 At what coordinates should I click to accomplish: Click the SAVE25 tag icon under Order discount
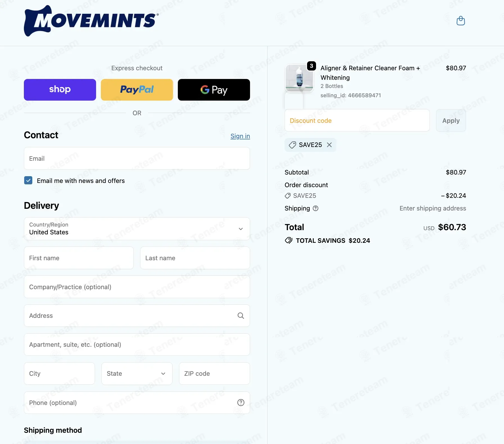[288, 196]
